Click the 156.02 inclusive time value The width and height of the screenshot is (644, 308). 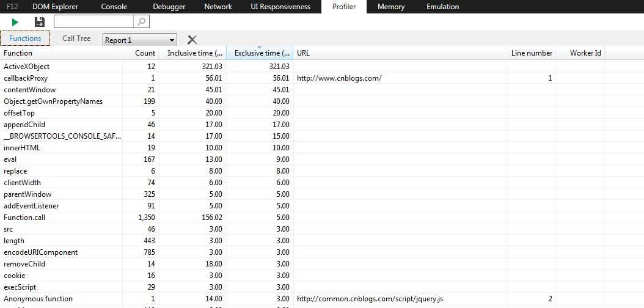point(212,217)
